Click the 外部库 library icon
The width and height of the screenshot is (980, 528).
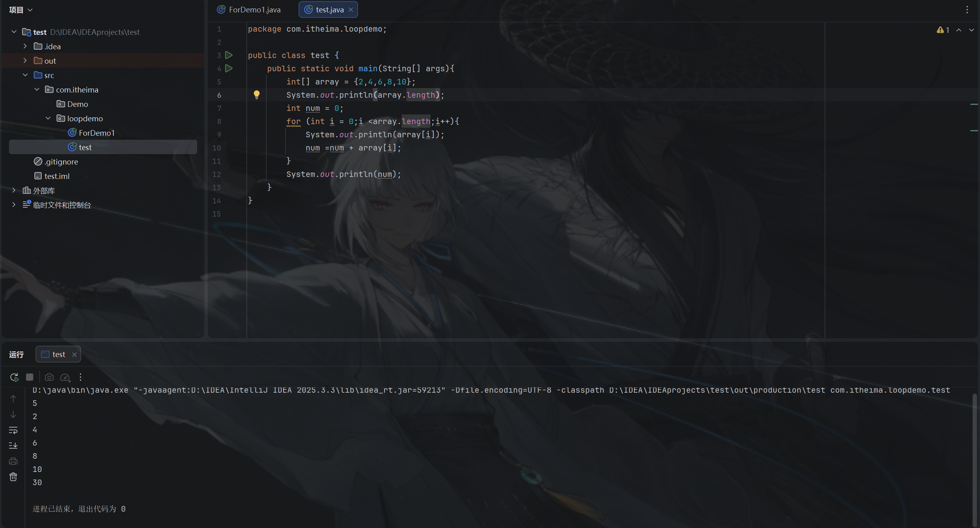coord(27,190)
